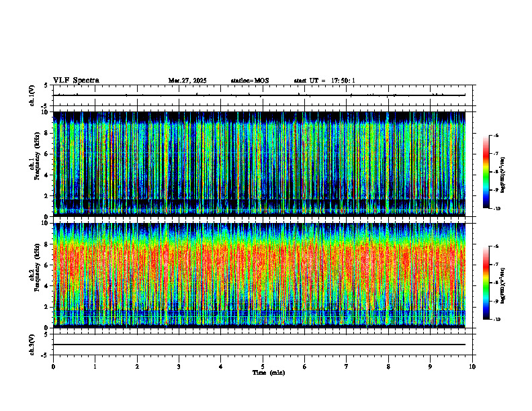Image resolution: width=532 pixels, height=411 pixels.
Task: Click the 'start UT = 17:50:1' header text
Action: pos(324,81)
